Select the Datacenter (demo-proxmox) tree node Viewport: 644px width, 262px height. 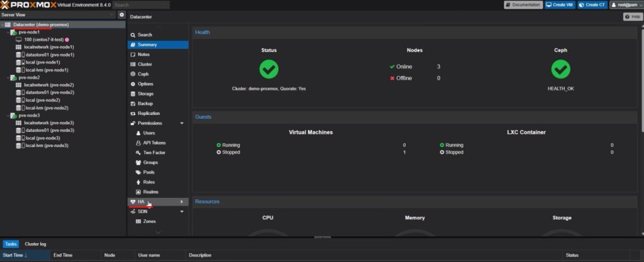[x=41, y=25]
